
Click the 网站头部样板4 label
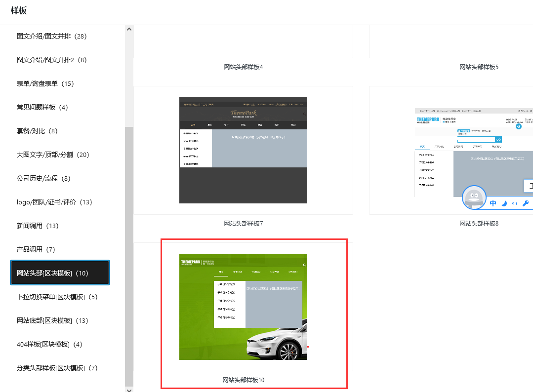(243, 67)
